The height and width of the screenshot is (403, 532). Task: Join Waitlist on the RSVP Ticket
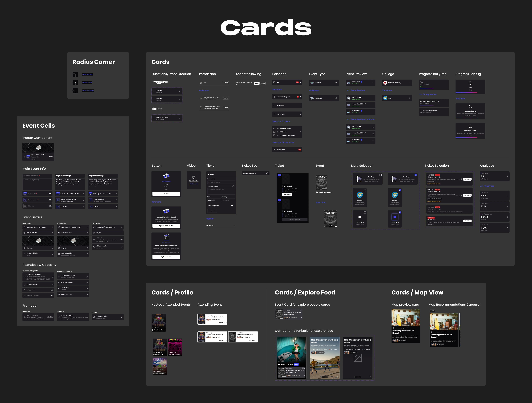point(467,221)
